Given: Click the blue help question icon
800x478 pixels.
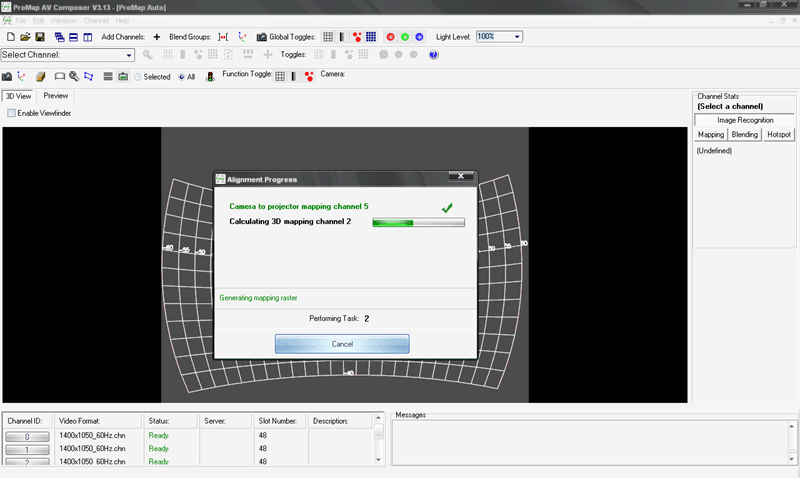Looking at the screenshot, I should coord(433,55).
